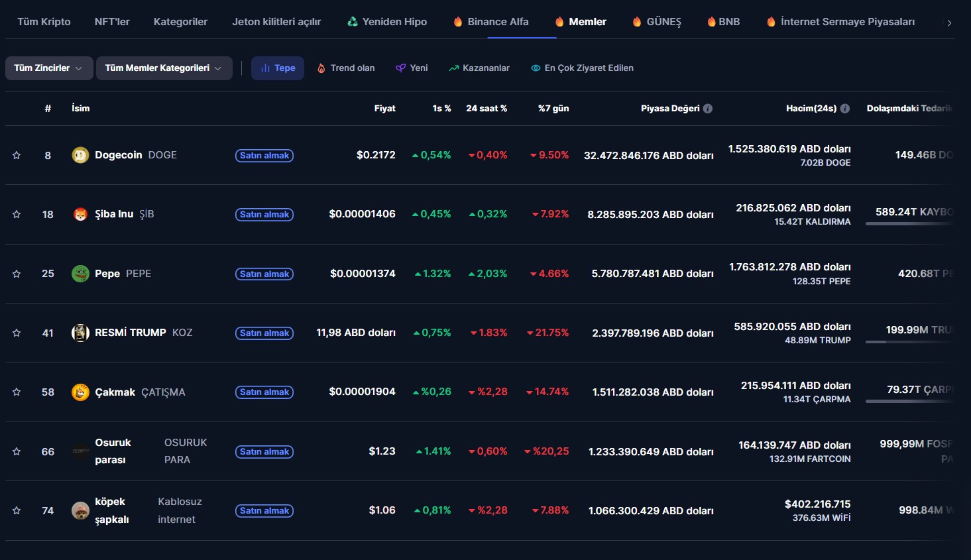Click Satın almak for Çakmak

[264, 392]
